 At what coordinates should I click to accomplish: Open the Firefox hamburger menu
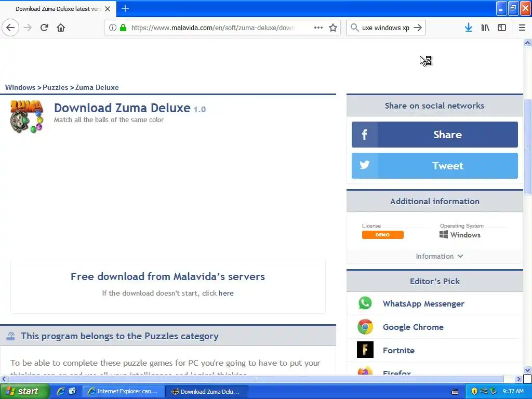[x=522, y=28]
